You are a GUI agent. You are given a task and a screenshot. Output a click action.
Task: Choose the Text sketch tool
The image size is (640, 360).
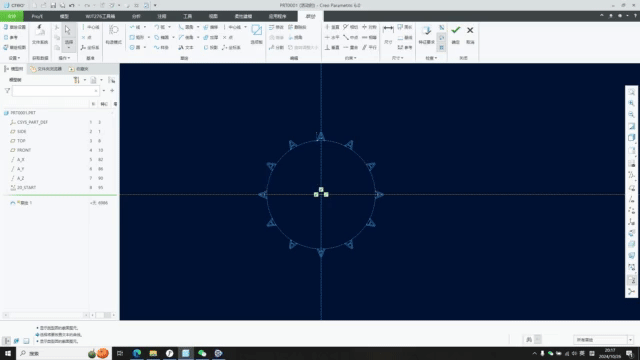point(186,47)
